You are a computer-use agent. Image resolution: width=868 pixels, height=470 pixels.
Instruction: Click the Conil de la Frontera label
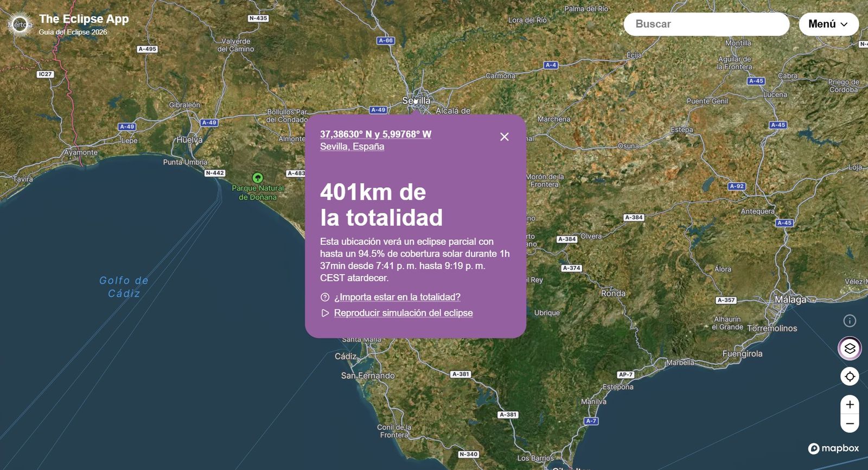pyautogui.click(x=394, y=431)
